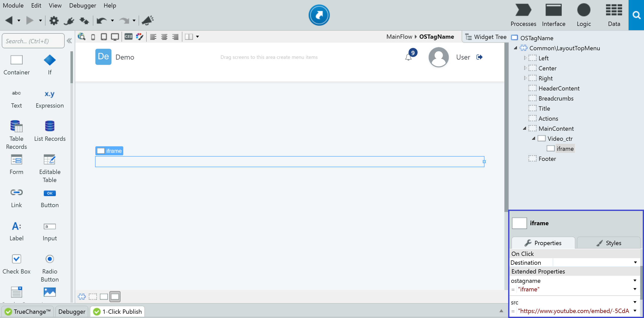This screenshot has width=644, height=318.
Task: Toggle left text alignment
Action: coord(153,37)
